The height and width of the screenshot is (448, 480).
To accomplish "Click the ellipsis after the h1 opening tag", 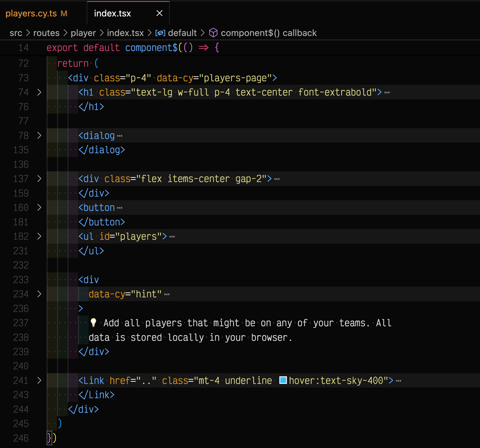I will (387, 93).
